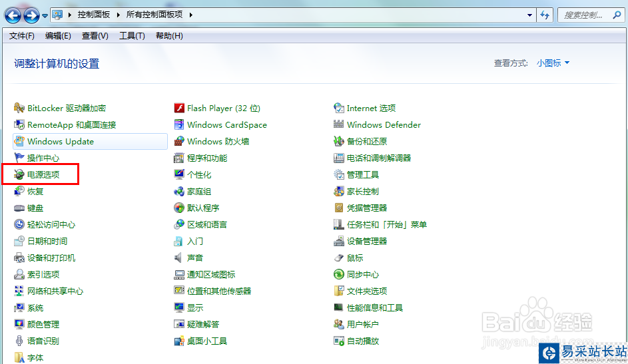The height and width of the screenshot is (364, 628).
Task: Click the RemoteApp 和桌面连接 icon
Action: click(x=19, y=125)
